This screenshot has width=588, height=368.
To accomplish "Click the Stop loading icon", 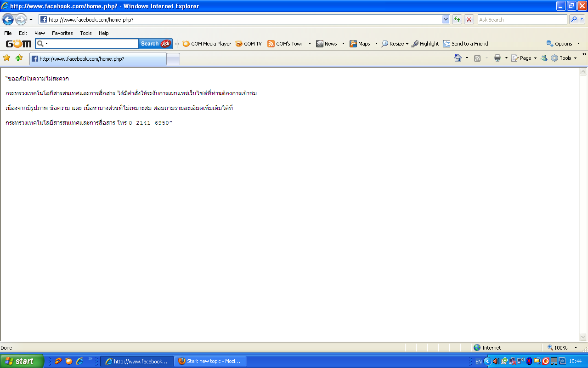I will (469, 20).
